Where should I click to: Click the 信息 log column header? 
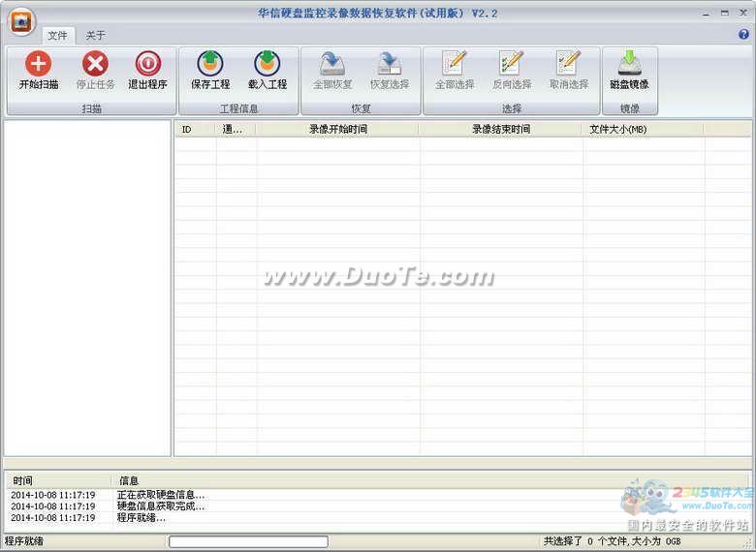coord(429,480)
